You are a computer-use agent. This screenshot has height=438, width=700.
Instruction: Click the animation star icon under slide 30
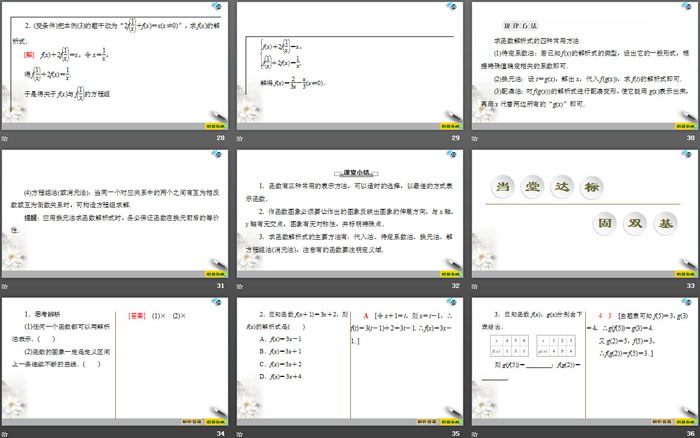tap(475, 138)
